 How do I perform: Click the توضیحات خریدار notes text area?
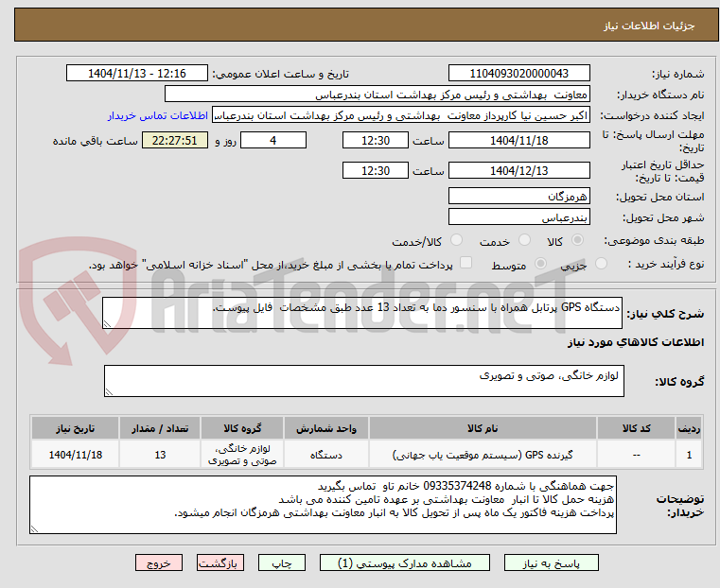coord(323,505)
